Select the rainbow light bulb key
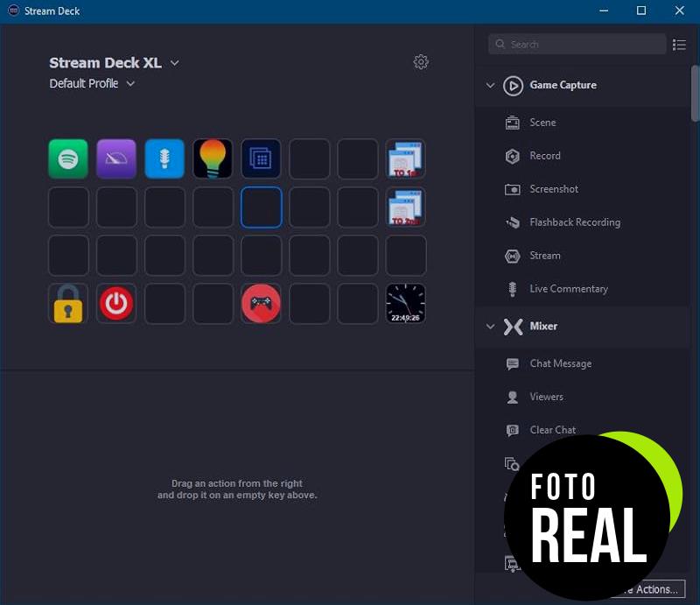This screenshot has height=605, width=700. [213, 159]
